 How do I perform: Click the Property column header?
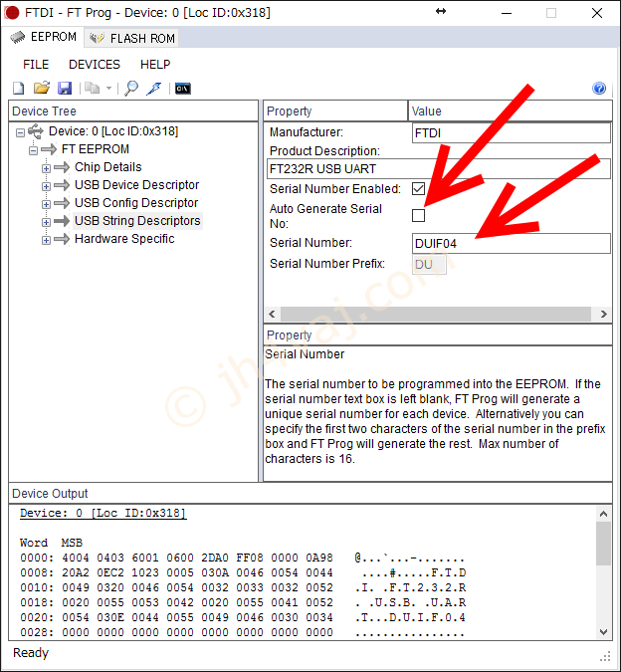(x=335, y=111)
